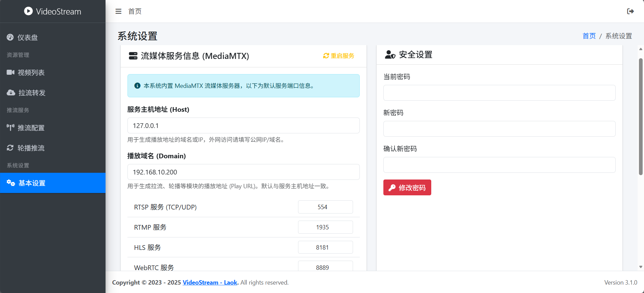The height and width of the screenshot is (293, 644).
Task: Click the 当前密码 password field
Action: pyautogui.click(x=499, y=93)
